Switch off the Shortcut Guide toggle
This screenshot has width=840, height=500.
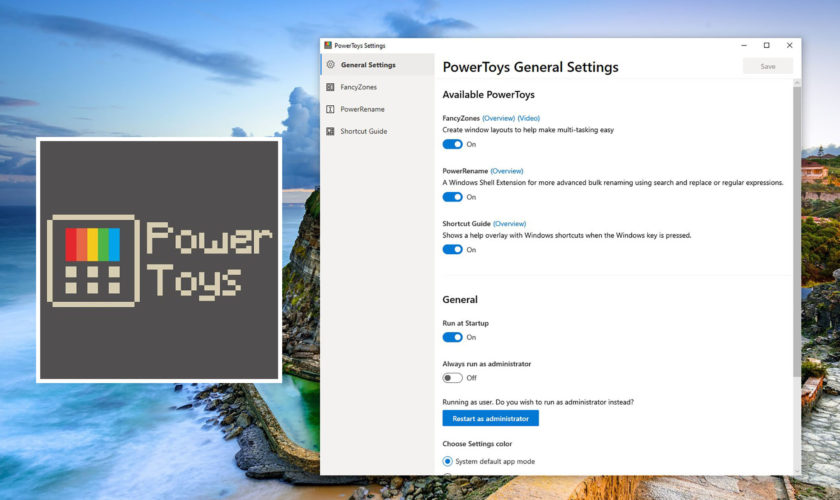point(453,250)
